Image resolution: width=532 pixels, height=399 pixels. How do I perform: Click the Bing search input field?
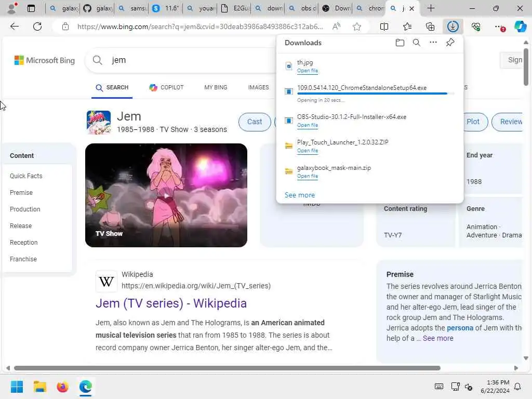click(193, 60)
